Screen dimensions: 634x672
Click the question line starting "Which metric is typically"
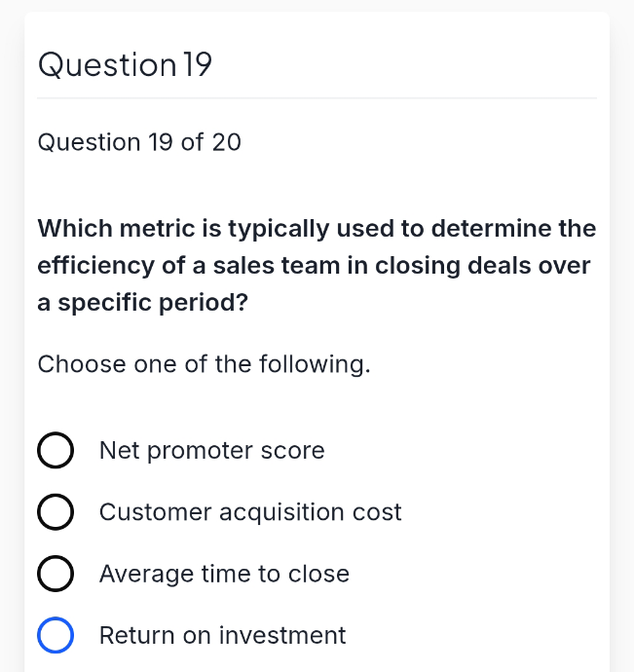317,229
